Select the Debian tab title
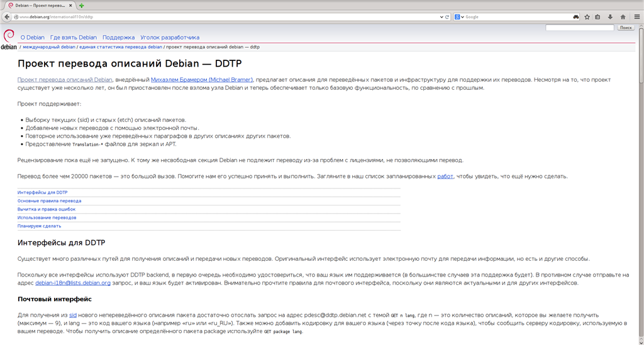Image resolution: width=644 pixels, height=345 pixels. point(40,6)
